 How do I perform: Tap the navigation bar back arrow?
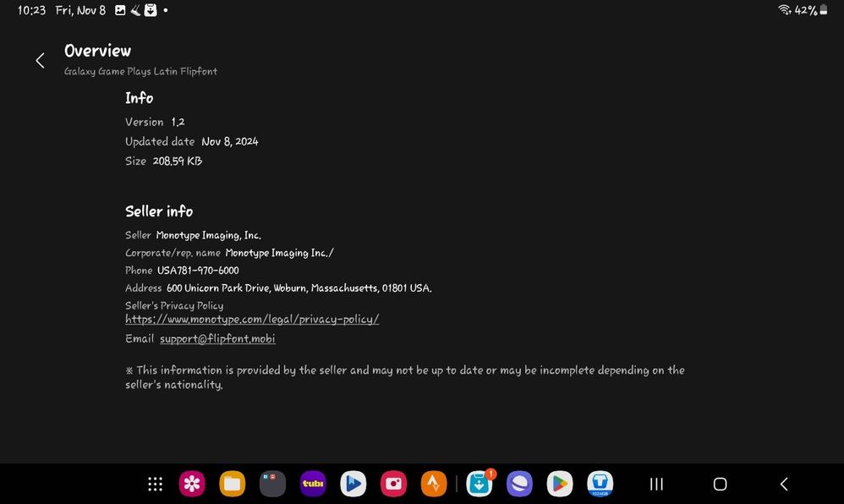point(784,484)
